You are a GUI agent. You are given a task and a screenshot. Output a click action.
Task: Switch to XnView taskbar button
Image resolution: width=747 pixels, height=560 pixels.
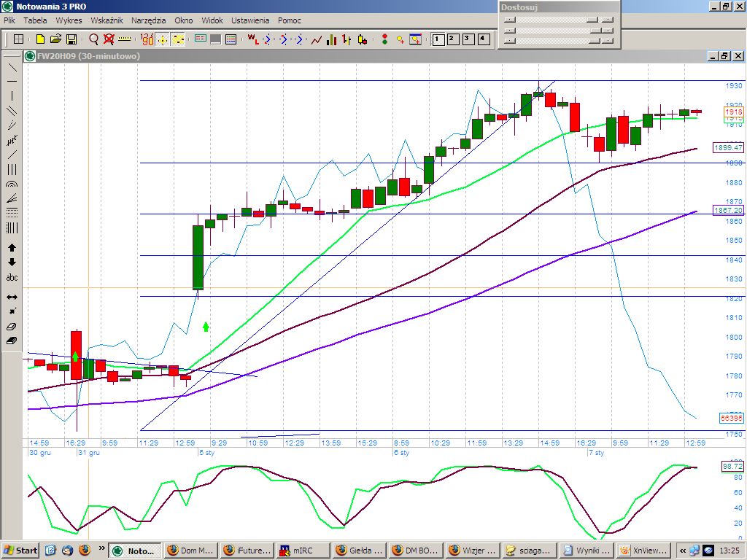click(643, 551)
